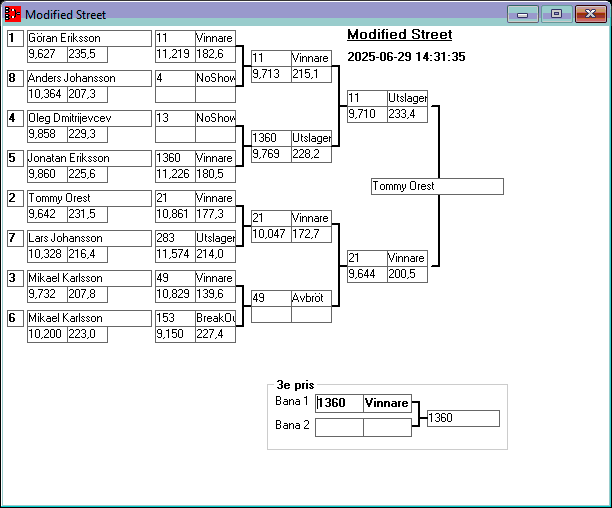Screen dimensions: 612x508
Task: Click car number 283 cell
Action: pyautogui.click(x=175, y=238)
